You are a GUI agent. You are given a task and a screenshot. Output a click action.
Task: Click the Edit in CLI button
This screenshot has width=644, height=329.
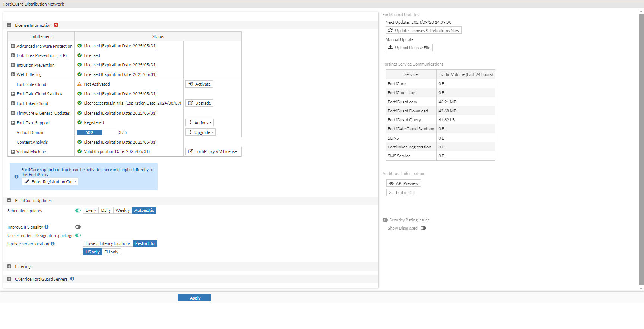(402, 192)
